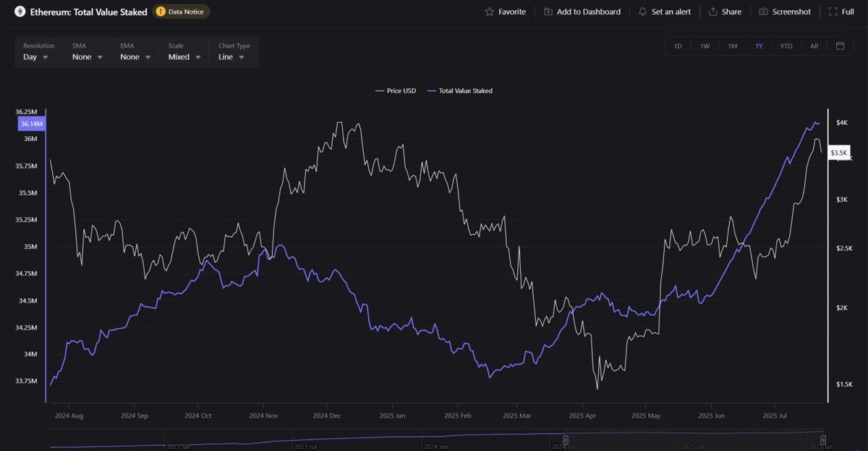Open the calendar date picker icon
868x451 pixels.
tap(840, 46)
